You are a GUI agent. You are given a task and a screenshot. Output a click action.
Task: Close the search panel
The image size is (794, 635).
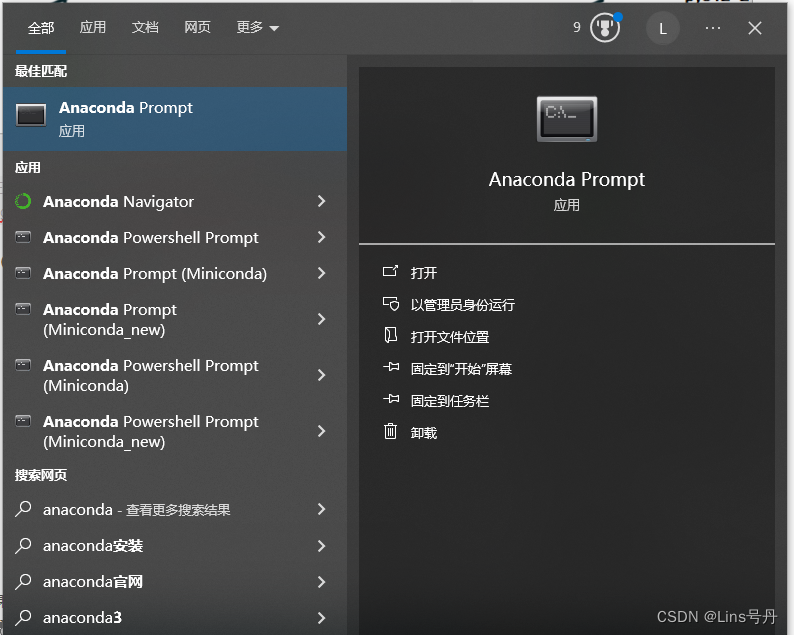(x=755, y=28)
